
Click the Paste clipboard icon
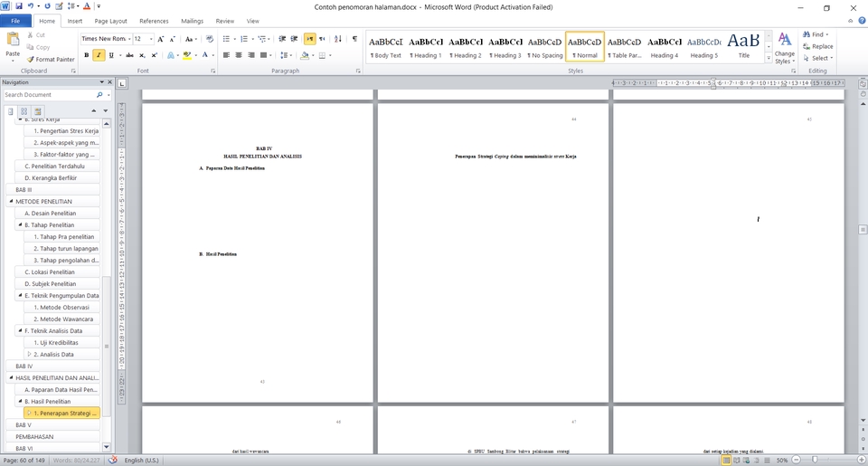coord(12,39)
